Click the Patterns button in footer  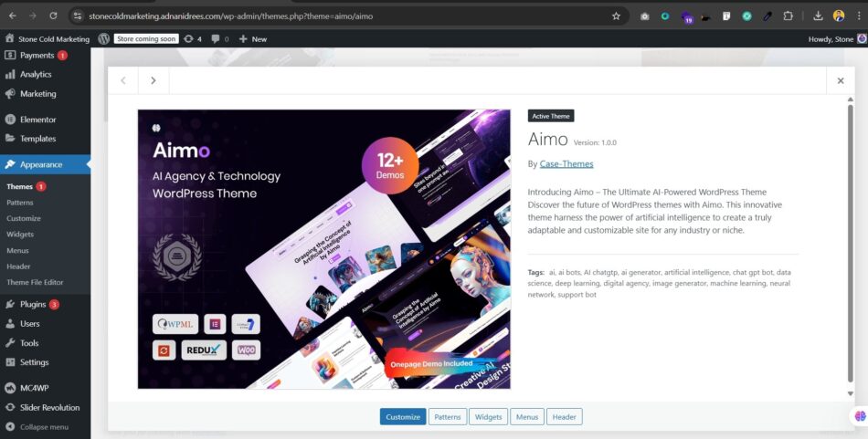(448, 417)
